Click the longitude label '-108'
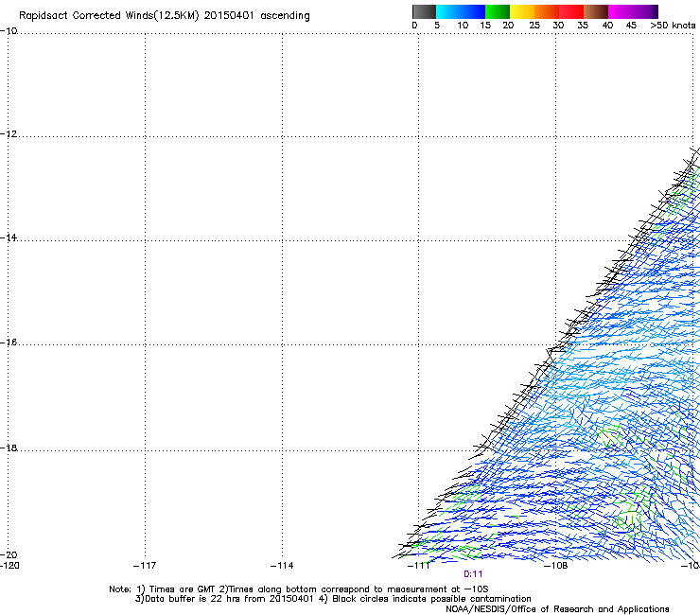 pyautogui.click(x=556, y=566)
